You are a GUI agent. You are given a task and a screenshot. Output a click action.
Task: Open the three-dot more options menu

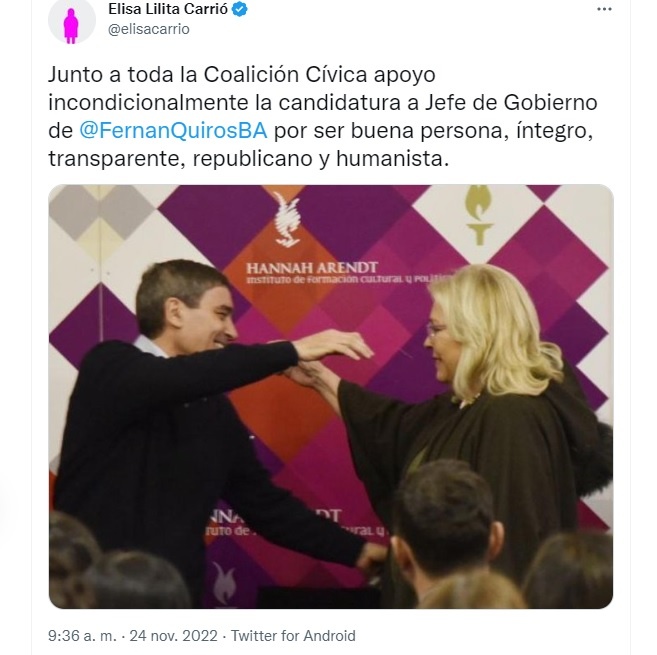pyautogui.click(x=604, y=9)
